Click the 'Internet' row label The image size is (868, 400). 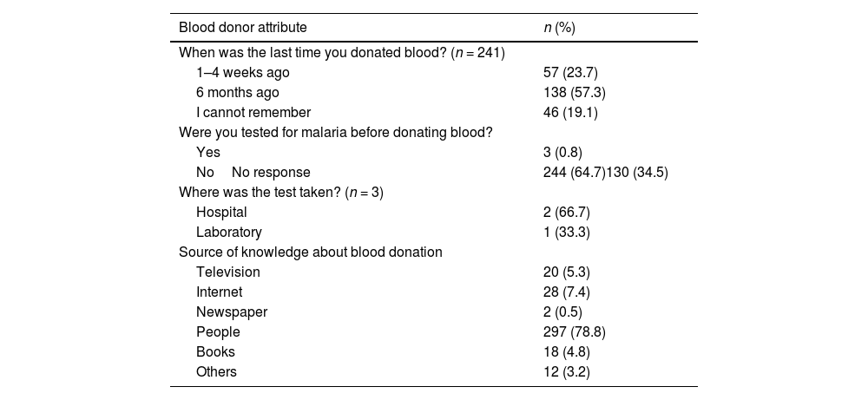[x=219, y=292]
